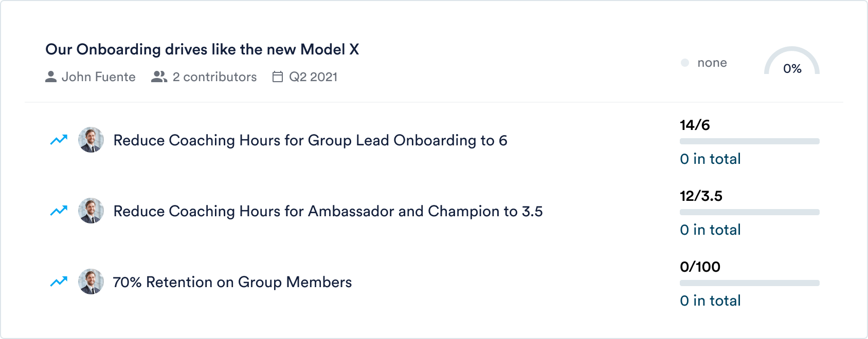Click the trend icon beside Ambassador and Champion
Image resolution: width=868 pixels, height=339 pixels.
pos(59,211)
